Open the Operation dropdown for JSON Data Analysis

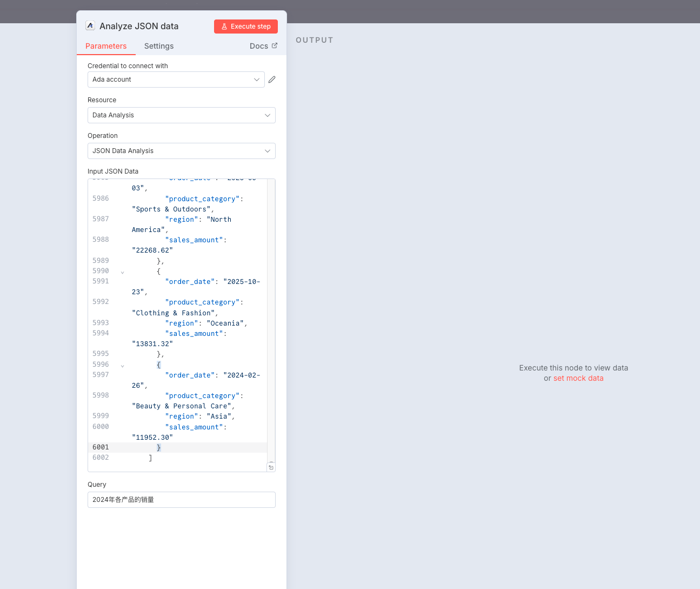pyautogui.click(x=181, y=151)
